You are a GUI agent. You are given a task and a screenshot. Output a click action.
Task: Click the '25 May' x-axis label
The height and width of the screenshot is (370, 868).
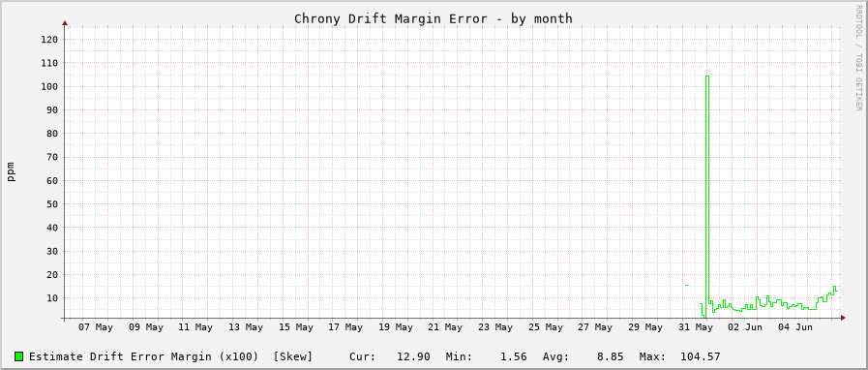[x=547, y=328]
